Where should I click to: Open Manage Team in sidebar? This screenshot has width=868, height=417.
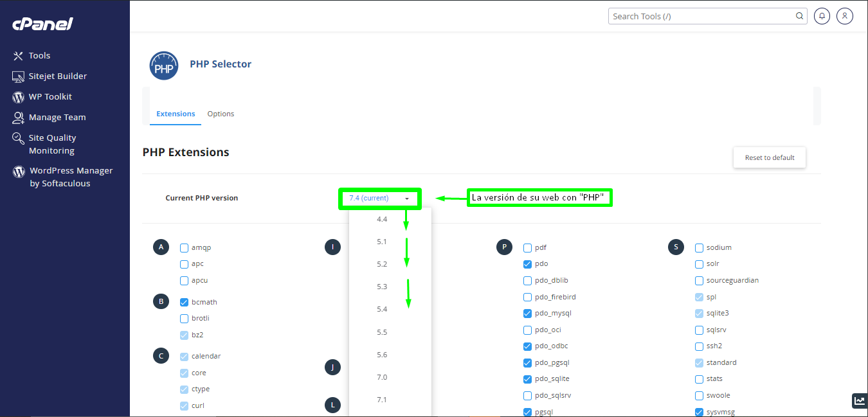57,117
